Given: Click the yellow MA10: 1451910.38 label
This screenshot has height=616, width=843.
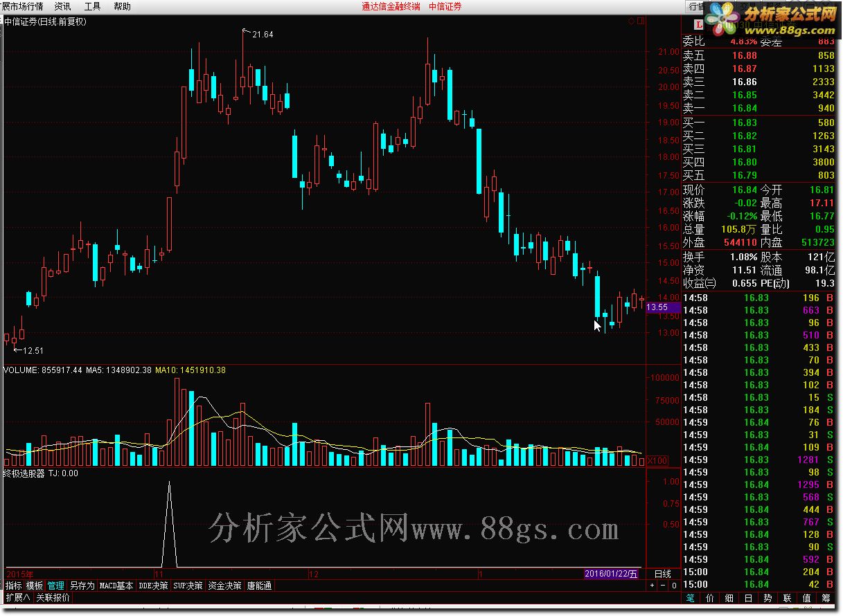Looking at the screenshot, I should coord(190,370).
